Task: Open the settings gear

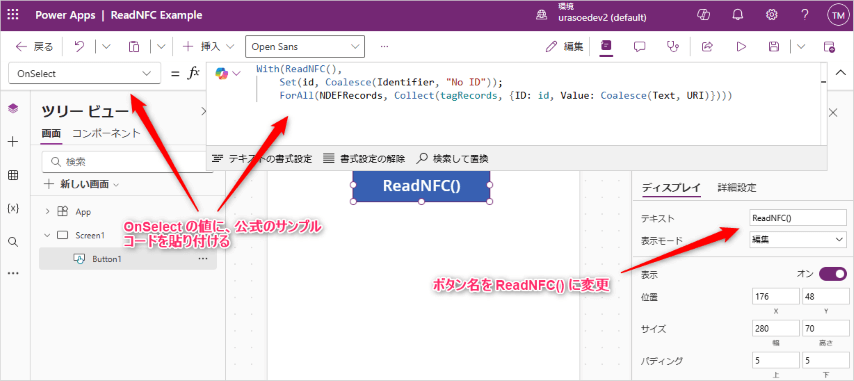Action: click(x=771, y=15)
